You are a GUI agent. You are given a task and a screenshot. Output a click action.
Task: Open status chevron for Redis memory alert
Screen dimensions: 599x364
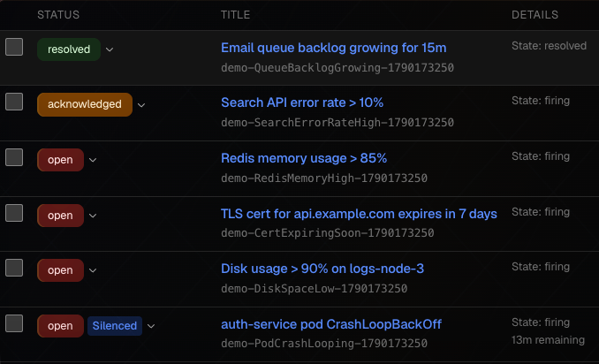click(93, 160)
